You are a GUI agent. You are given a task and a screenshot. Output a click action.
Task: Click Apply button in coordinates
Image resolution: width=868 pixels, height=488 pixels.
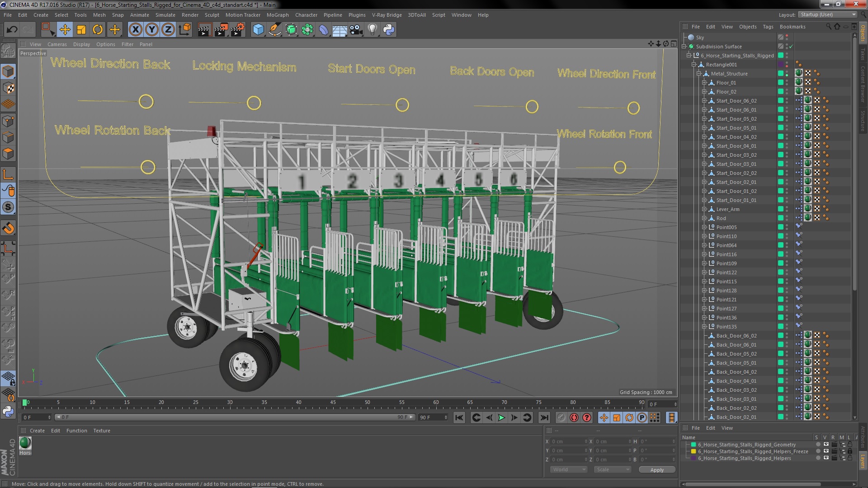click(x=657, y=470)
